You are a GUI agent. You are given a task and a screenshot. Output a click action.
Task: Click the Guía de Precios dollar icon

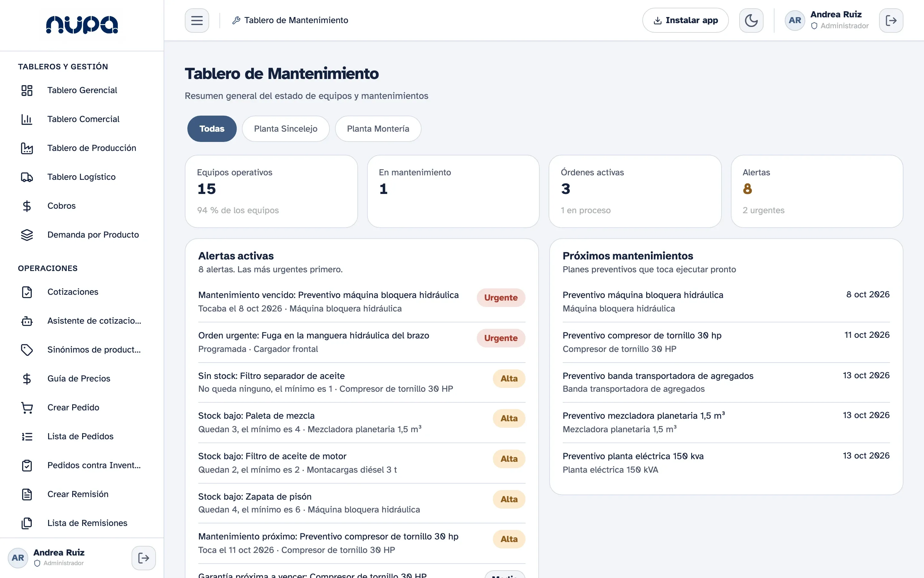(27, 379)
